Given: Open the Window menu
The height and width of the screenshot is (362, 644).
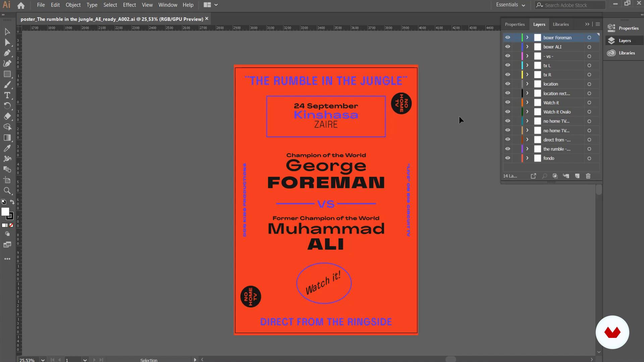Looking at the screenshot, I should 168,5.
